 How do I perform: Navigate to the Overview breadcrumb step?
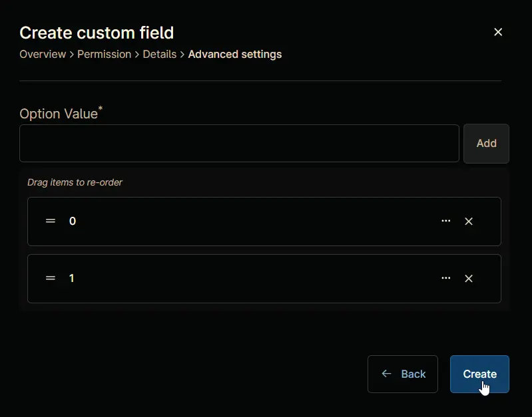(43, 55)
